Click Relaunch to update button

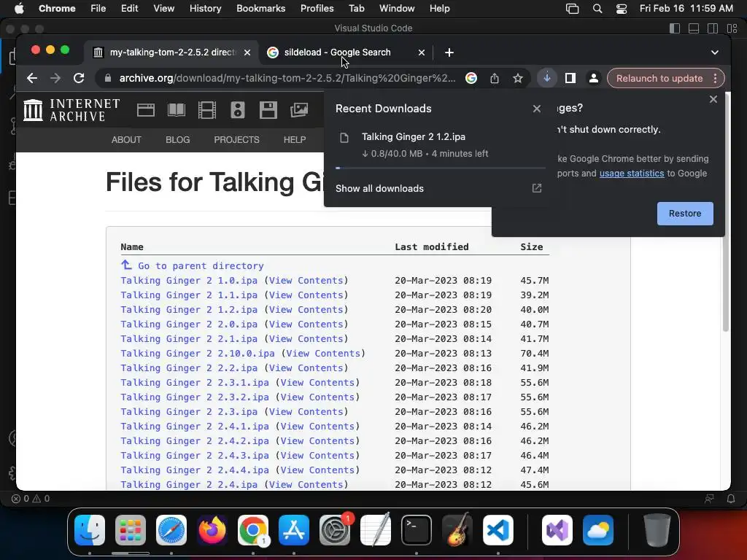(x=659, y=78)
